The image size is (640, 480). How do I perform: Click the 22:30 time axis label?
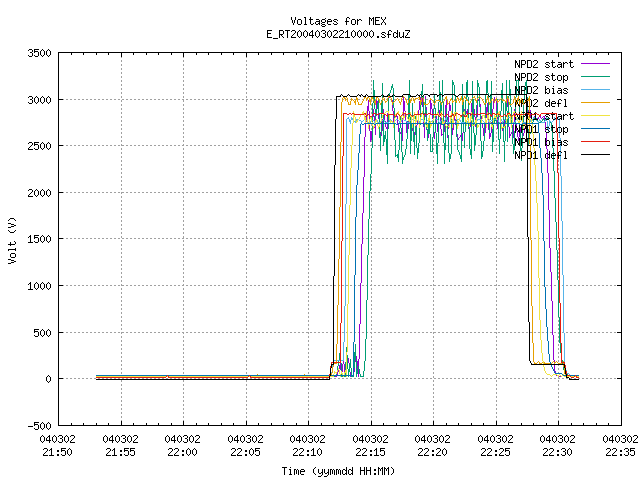pos(557,452)
